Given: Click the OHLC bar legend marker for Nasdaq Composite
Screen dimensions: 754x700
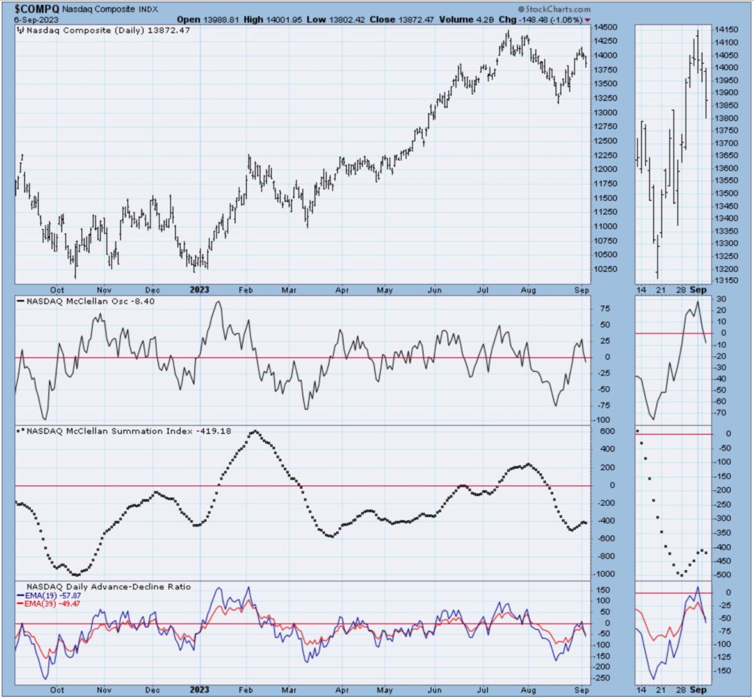Looking at the screenshot, I should point(21,30).
